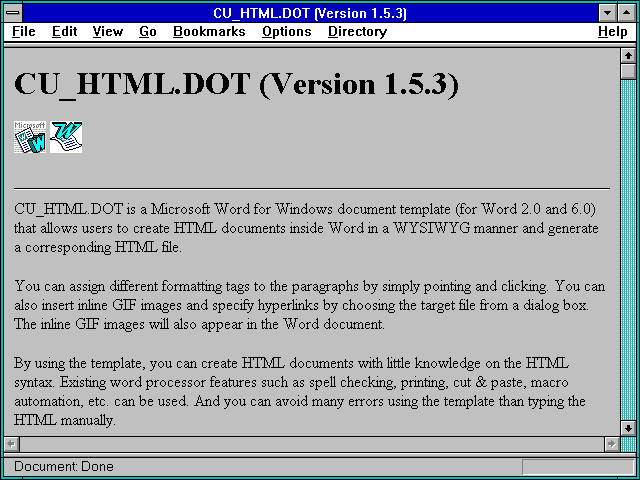Click the vertical scrollbar track below thumb
The image size is (640, 480).
point(628,250)
